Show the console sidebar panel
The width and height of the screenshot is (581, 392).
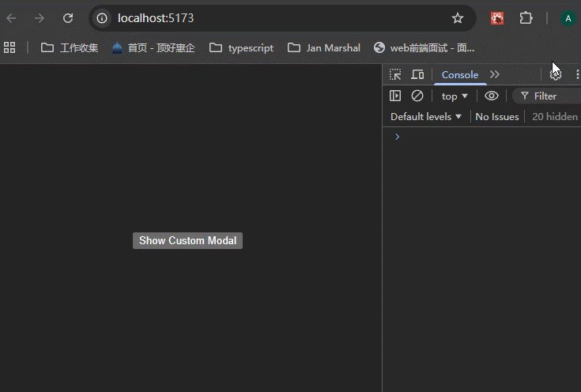[x=395, y=96]
